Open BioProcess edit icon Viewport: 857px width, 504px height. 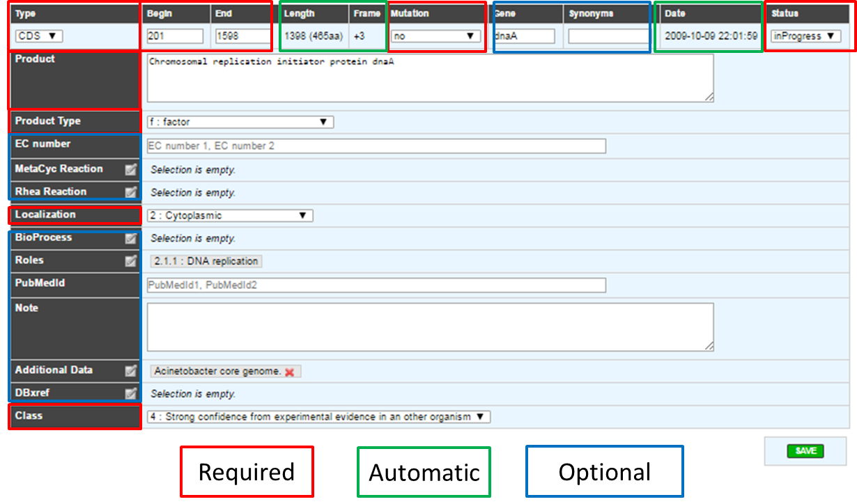tap(130, 238)
